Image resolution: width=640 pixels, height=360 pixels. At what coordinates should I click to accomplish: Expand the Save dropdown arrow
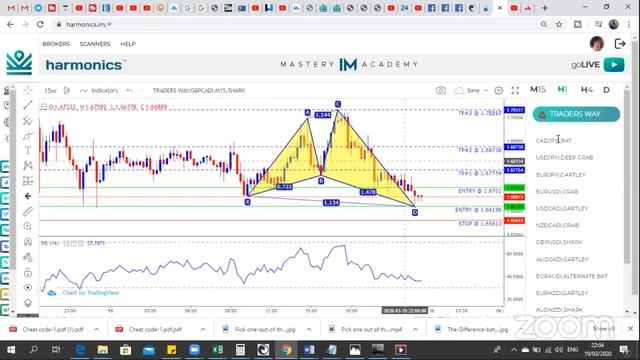point(486,91)
